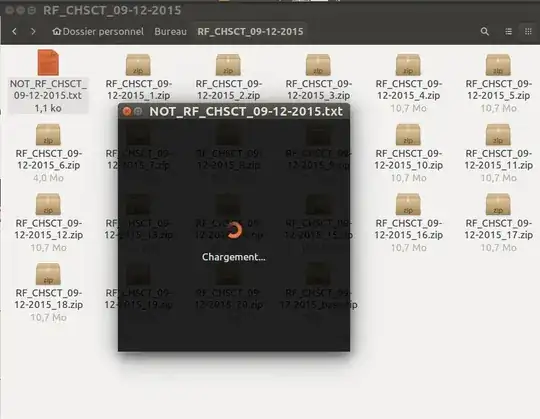Click the RF_CHSCT_09-12-2015_5.zip file name
Screen dimensions: 540x419
pos(498,90)
